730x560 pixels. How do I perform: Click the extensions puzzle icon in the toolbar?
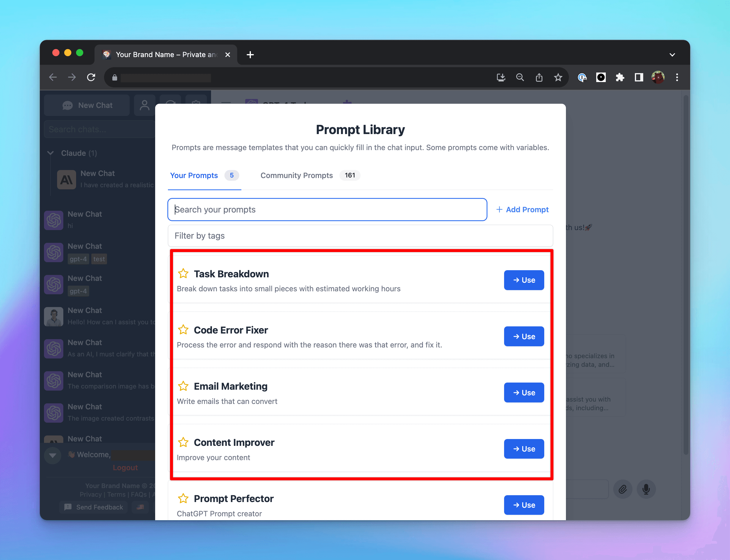pos(620,77)
